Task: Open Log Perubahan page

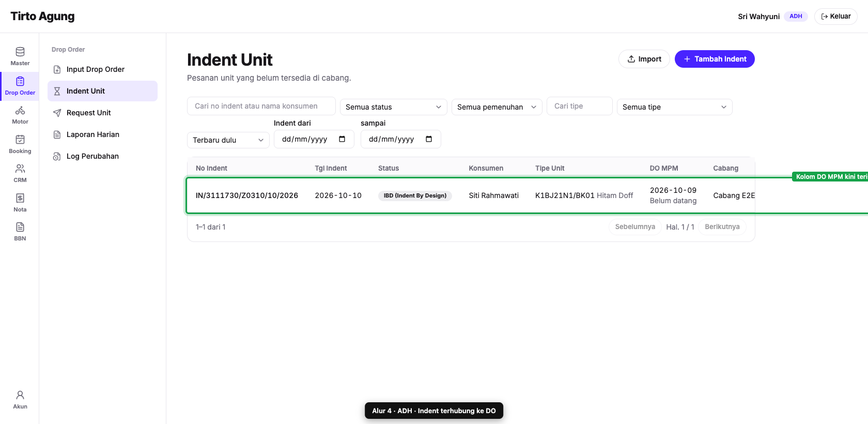Action: pos(102,156)
